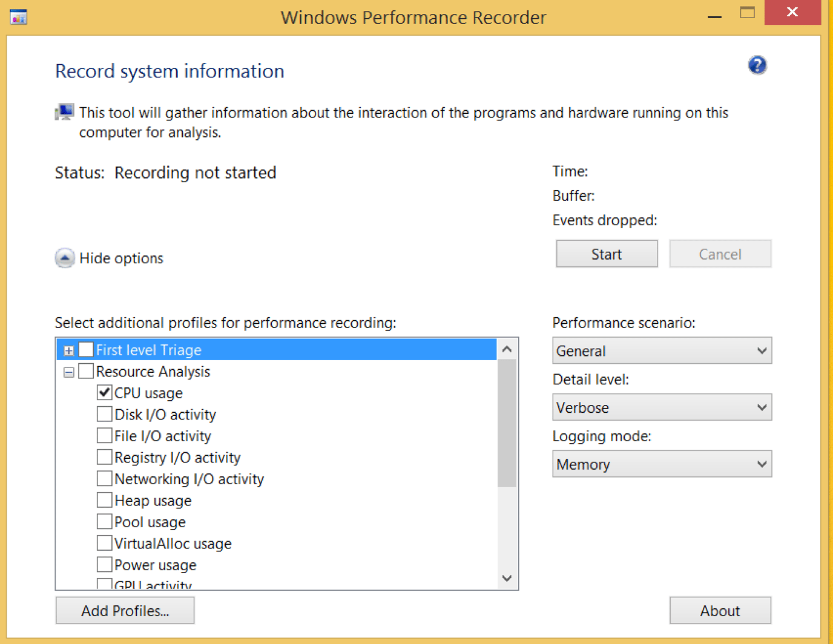The width and height of the screenshot is (833, 644).
Task: Enable Networking I/O activity recording
Action: tap(104, 478)
